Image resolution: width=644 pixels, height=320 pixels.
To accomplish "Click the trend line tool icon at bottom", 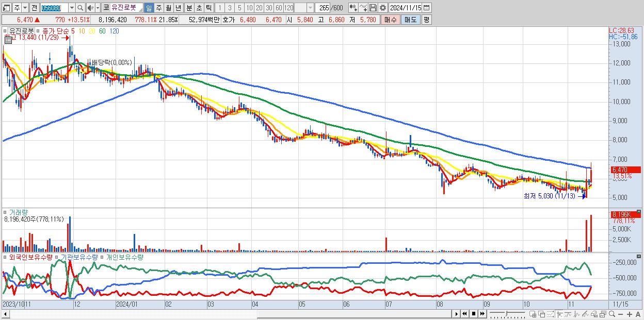I will [x=568, y=314].
